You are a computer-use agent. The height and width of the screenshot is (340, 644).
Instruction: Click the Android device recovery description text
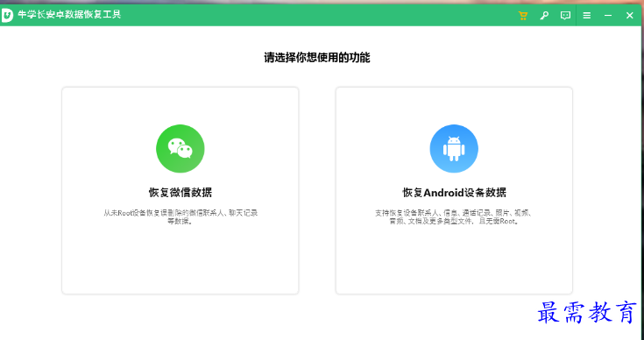[454, 217]
